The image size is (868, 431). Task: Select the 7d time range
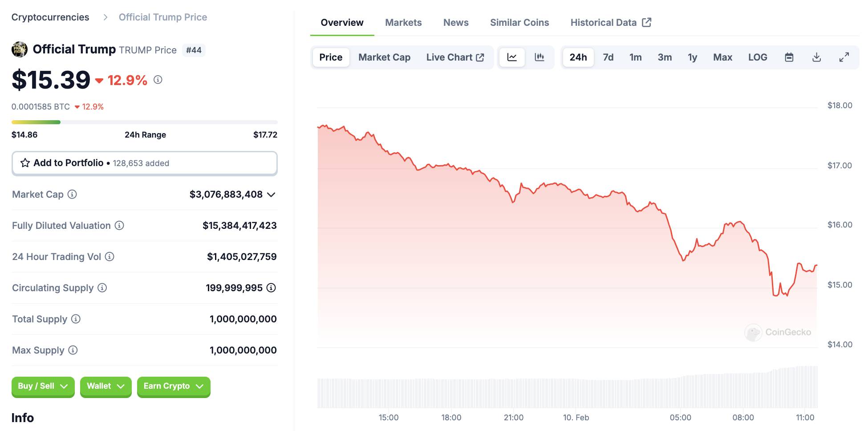coord(608,57)
